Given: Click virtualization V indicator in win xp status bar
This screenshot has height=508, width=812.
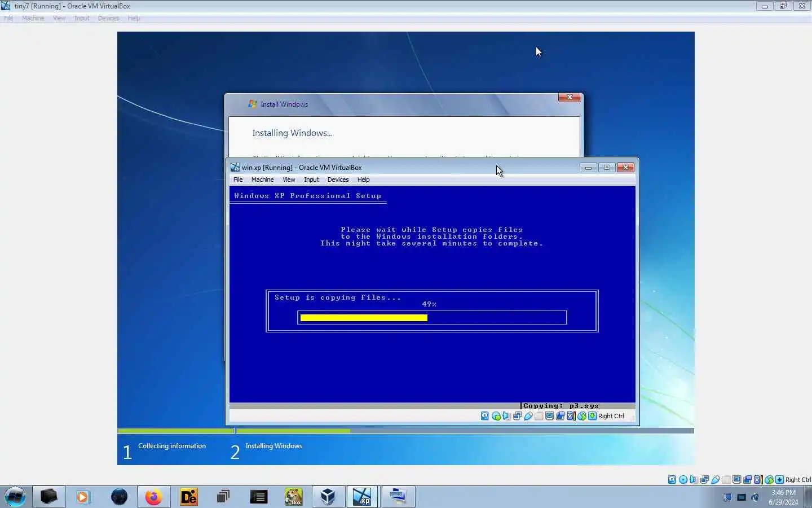Looking at the screenshot, I should click(571, 416).
